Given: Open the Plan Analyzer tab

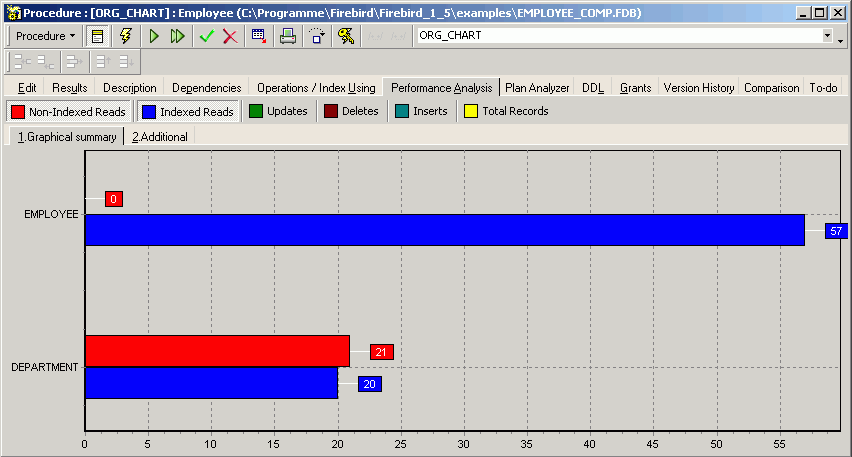Looking at the screenshot, I should 537,88.
